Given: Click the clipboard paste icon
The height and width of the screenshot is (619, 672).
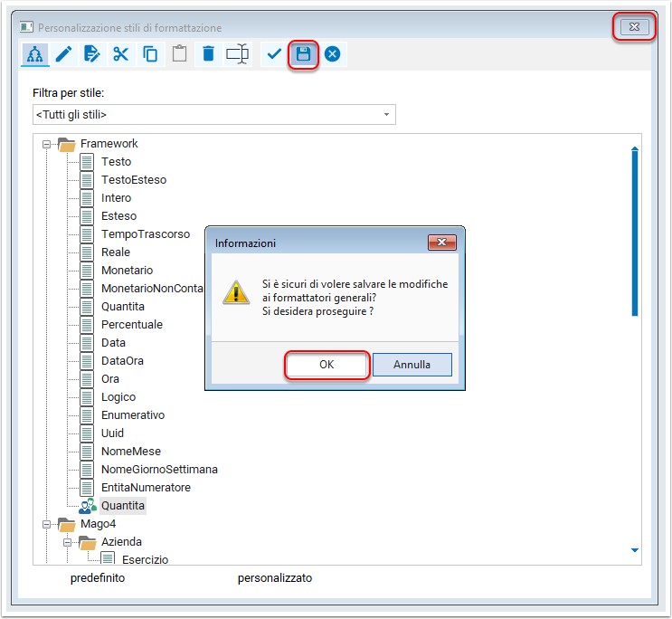Looking at the screenshot, I should 179,54.
